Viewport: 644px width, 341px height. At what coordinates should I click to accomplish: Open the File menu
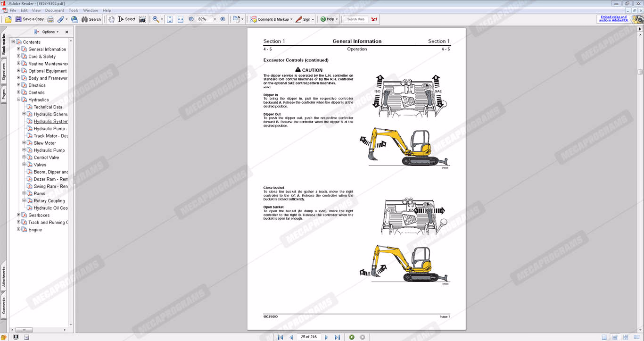tap(13, 10)
